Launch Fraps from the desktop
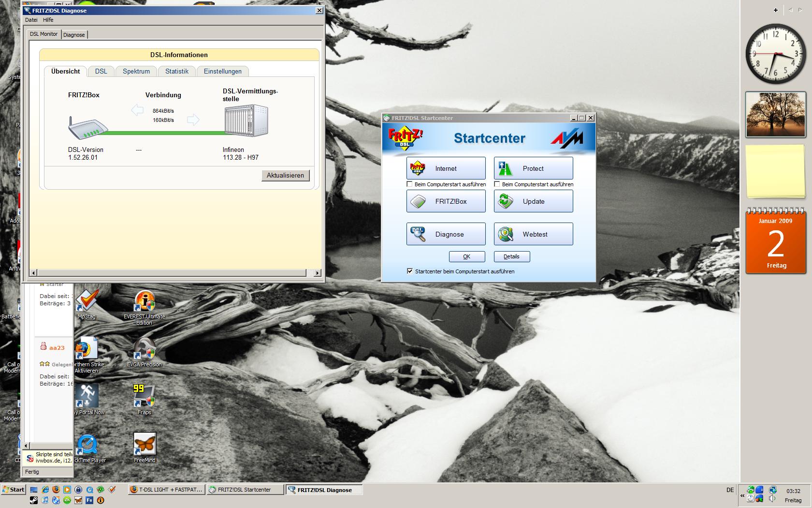Image resolution: width=812 pixels, height=508 pixels. [145, 400]
